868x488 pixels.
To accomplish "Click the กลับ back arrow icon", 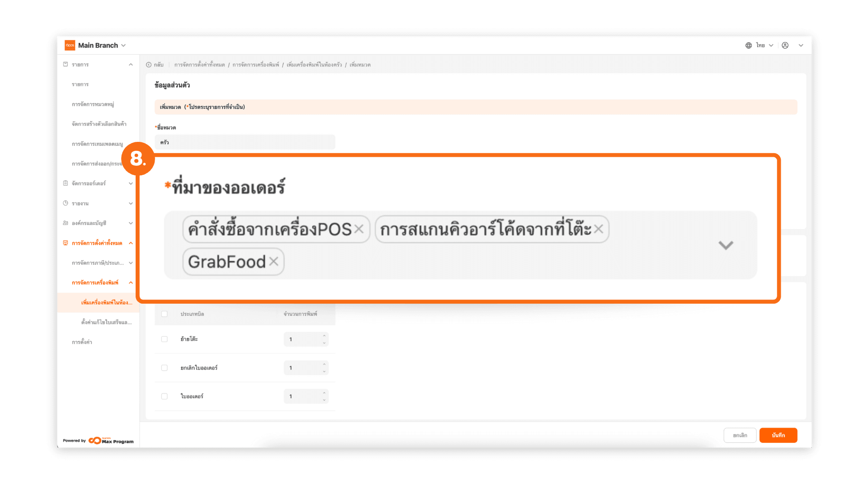I will click(149, 65).
